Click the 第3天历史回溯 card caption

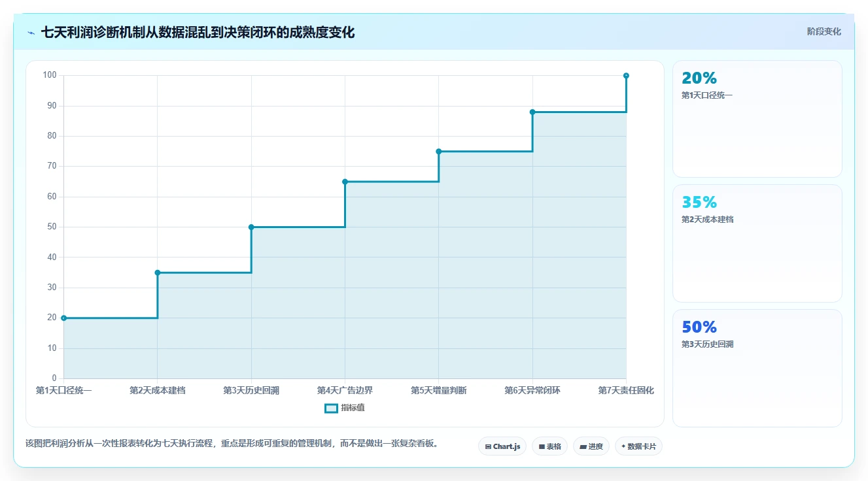click(707, 344)
